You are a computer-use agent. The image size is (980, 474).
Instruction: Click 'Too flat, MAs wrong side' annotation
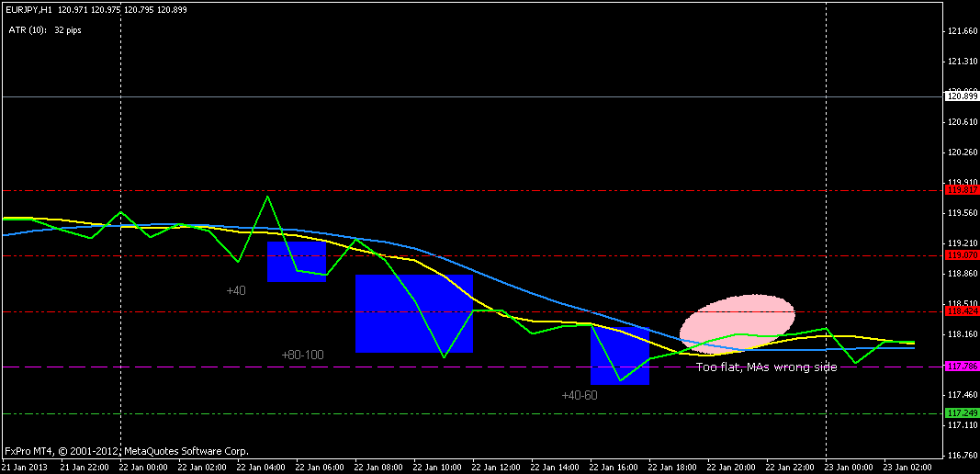(x=766, y=367)
